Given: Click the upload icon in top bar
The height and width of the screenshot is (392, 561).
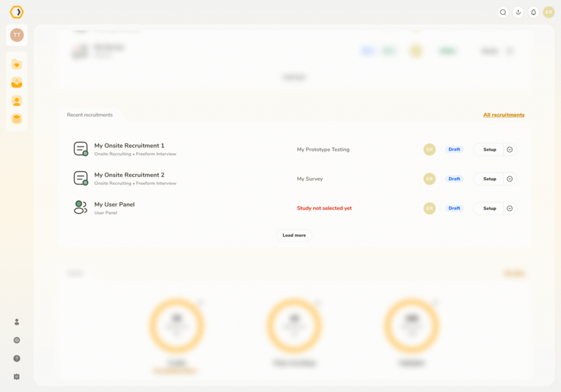Looking at the screenshot, I should [x=518, y=12].
